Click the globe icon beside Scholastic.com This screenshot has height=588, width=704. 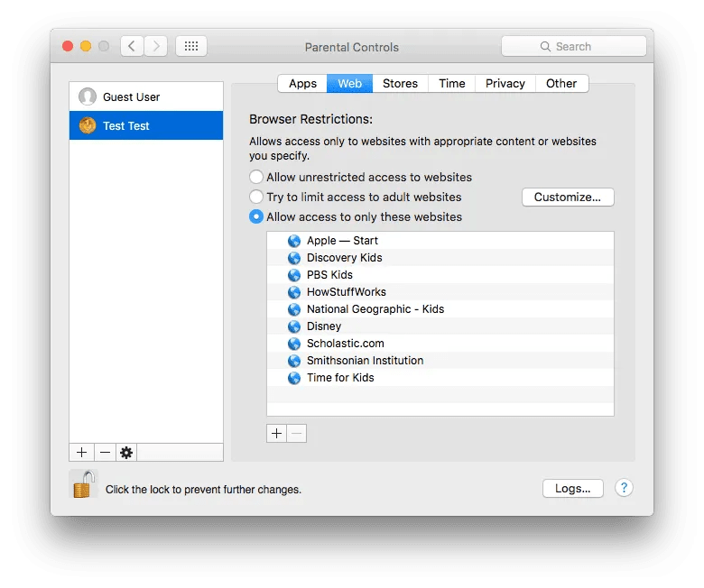pyautogui.click(x=294, y=344)
